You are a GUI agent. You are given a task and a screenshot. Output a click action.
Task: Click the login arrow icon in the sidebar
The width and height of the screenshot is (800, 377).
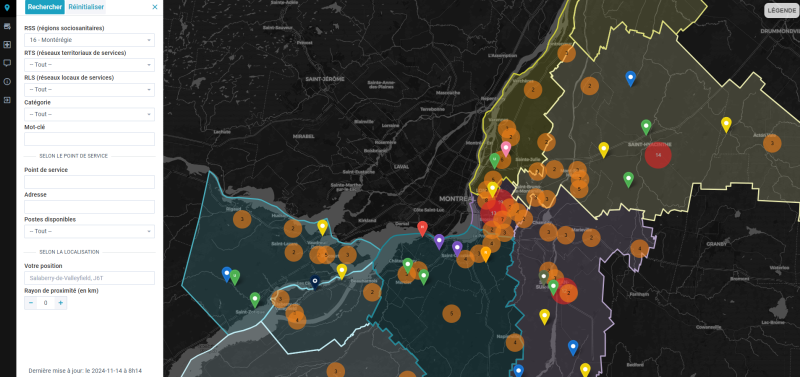(x=7, y=100)
